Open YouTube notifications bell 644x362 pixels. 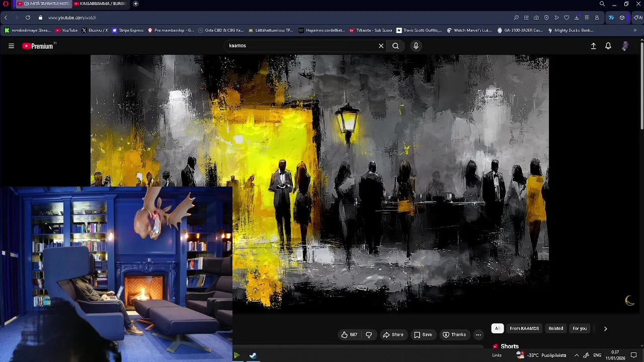tap(608, 46)
